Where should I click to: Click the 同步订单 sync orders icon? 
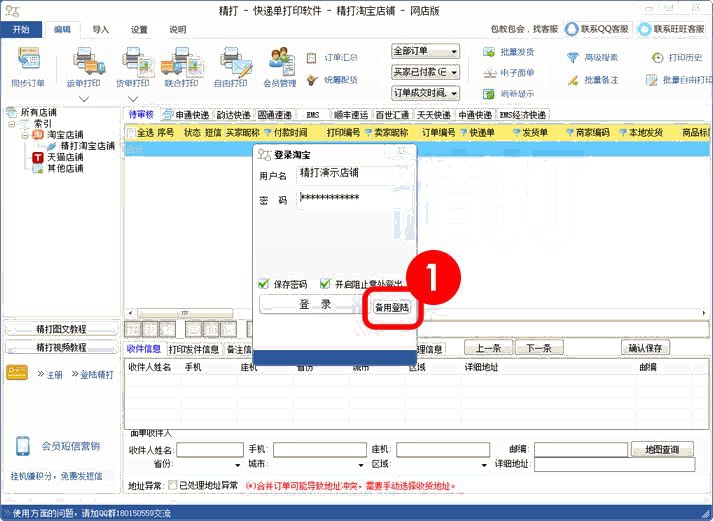tap(28, 60)
